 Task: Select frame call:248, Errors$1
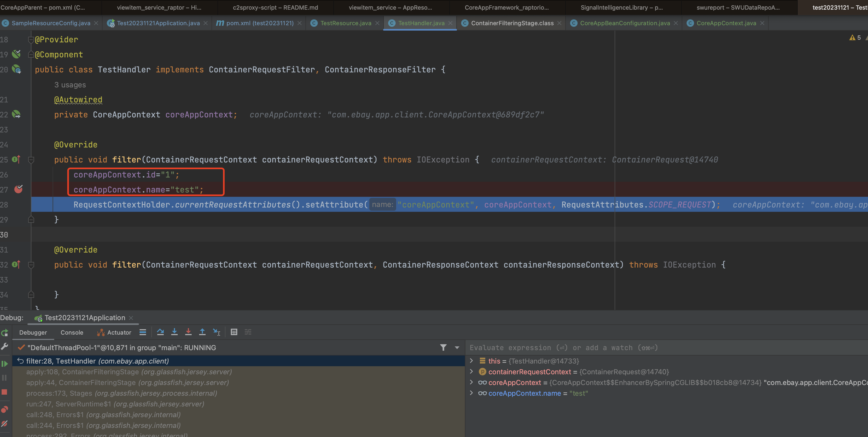(239, 415)
